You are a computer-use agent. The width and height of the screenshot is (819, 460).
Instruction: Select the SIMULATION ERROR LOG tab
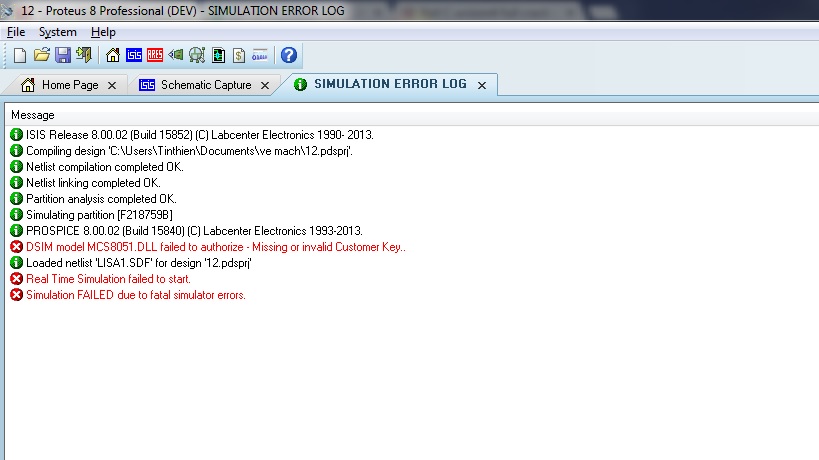pos(390,84)
